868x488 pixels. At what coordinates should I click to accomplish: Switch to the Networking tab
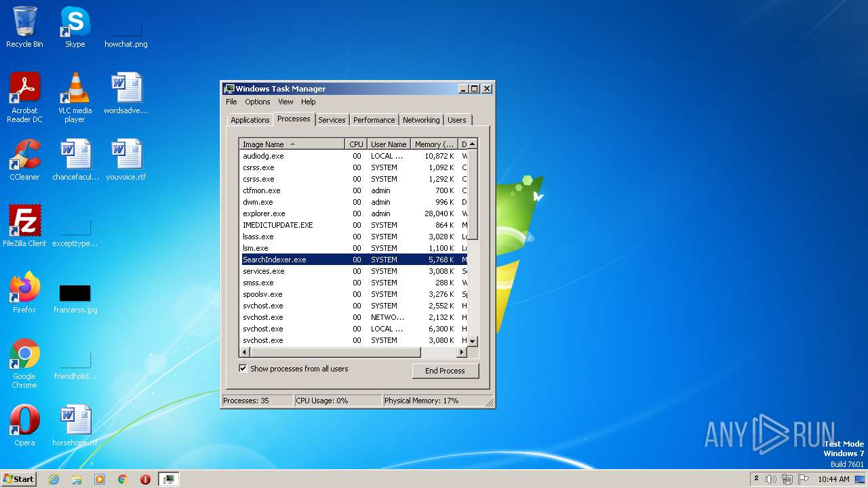pos(421,120)
